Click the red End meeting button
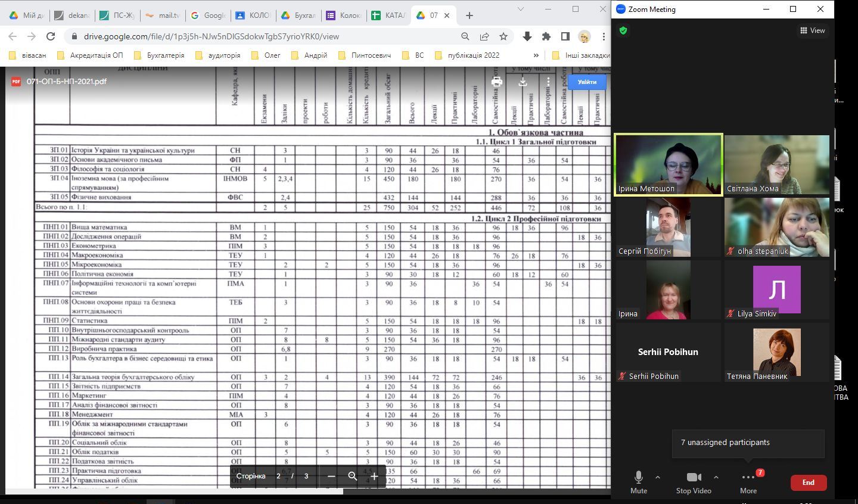This screenshot has height=504, width=858. click(x=808, y=483)
